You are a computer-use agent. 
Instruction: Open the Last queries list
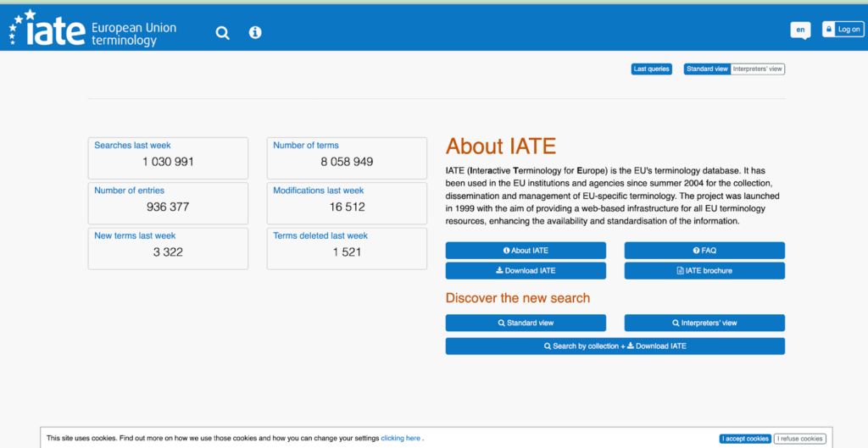[651, 69]
